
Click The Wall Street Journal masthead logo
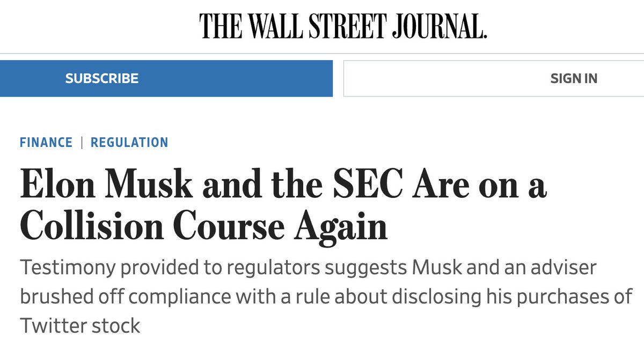click(343, 26)
